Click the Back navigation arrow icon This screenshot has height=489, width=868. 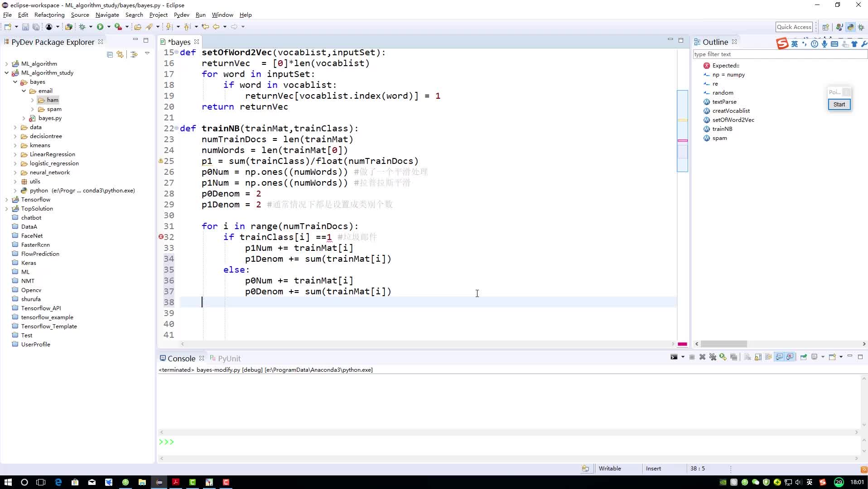(x=216, y=27)
